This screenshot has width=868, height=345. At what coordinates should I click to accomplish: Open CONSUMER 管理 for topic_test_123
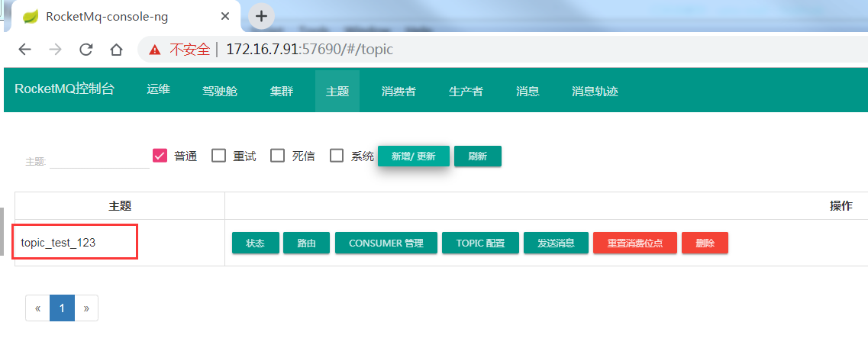386,243
